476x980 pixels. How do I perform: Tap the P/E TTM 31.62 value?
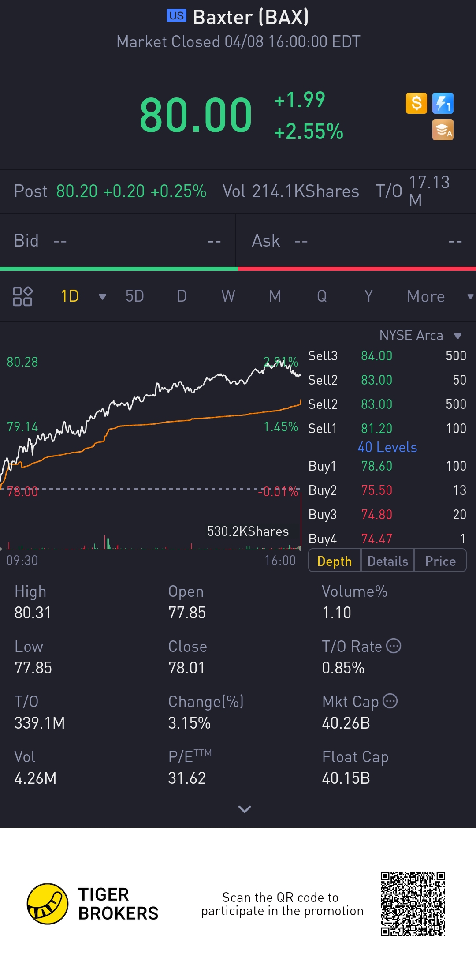pyautogui.click(x=187, y=778)
